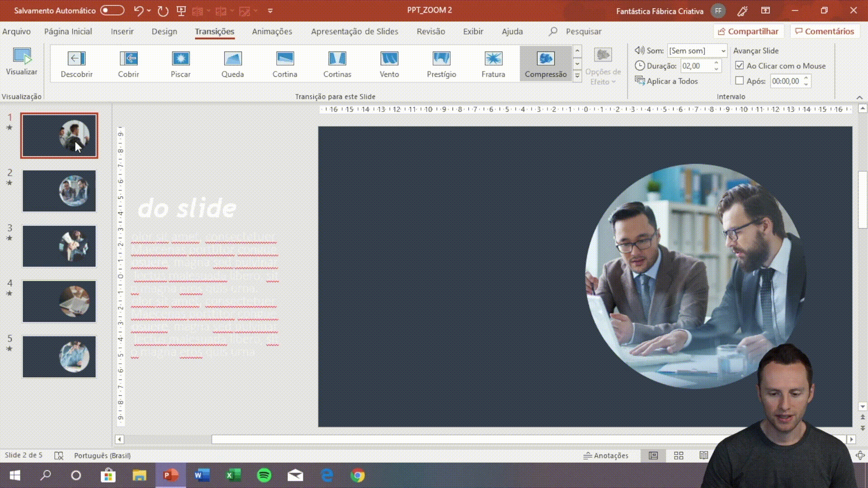Image resolution: width=868 pixels, height=488 pixels.
Task: Select the Cortinas transition
Action: 337,64
